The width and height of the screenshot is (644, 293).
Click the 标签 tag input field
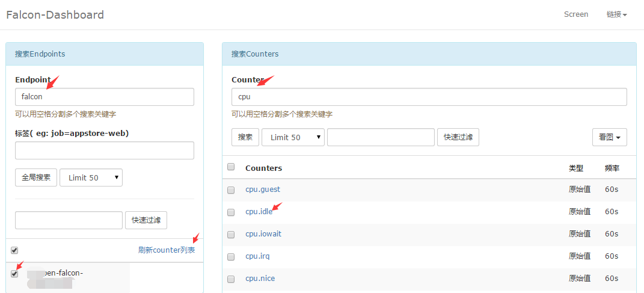click(x=104, y=150)
